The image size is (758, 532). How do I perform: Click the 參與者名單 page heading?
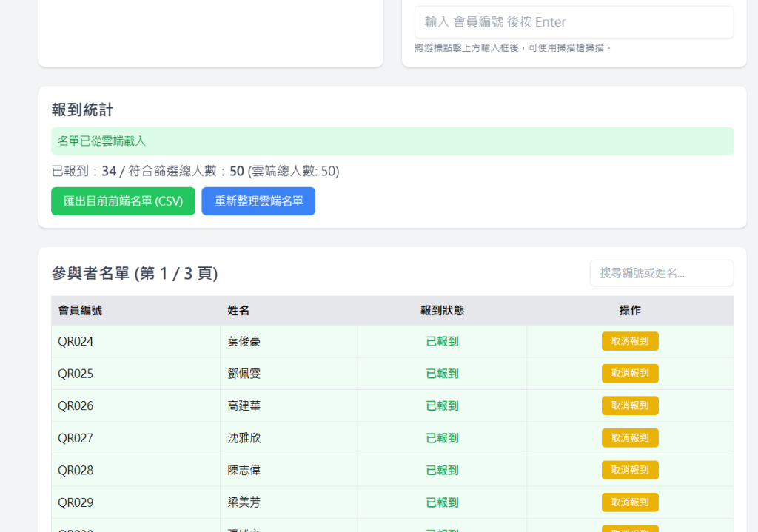(135, 274)
